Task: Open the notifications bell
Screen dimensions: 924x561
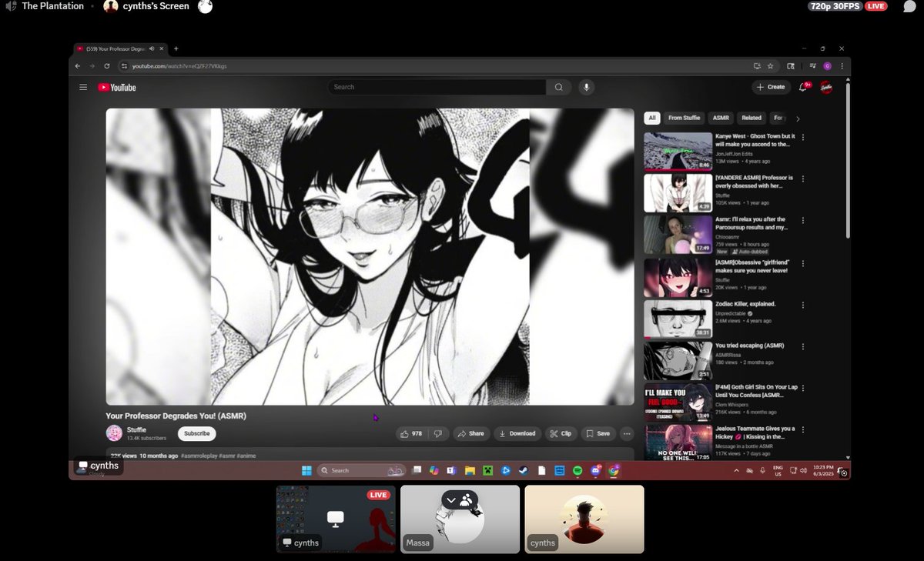Action: (803, 87)
